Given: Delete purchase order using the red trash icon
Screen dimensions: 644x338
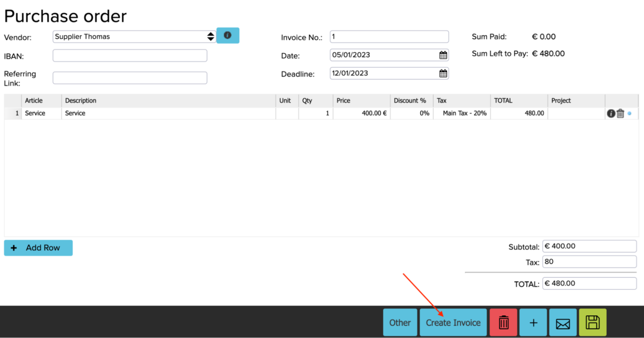Looking at the screenshot, I should [503, 322].
